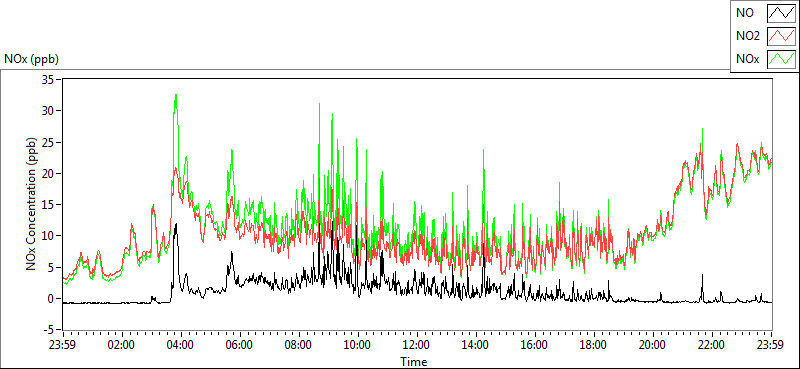Viewport: 800px width, 369px height.
Task: Select the 35 y-axis maximum value
Action: [49, 80]
